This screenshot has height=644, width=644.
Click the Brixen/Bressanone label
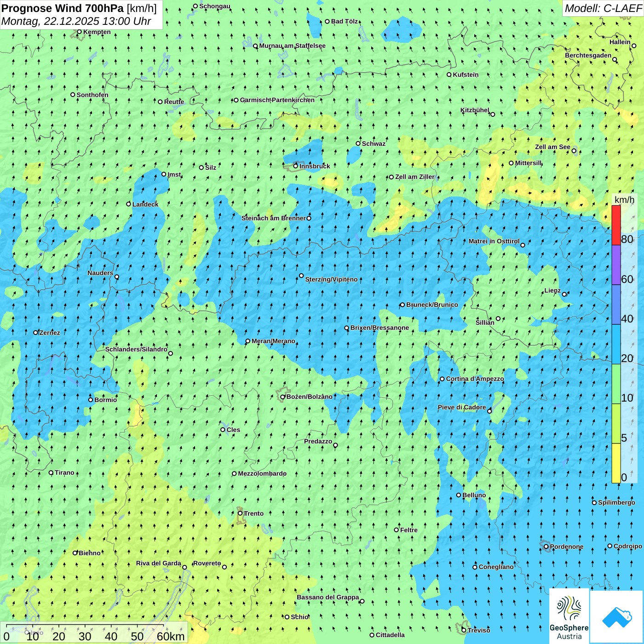[x=379, y=328]
